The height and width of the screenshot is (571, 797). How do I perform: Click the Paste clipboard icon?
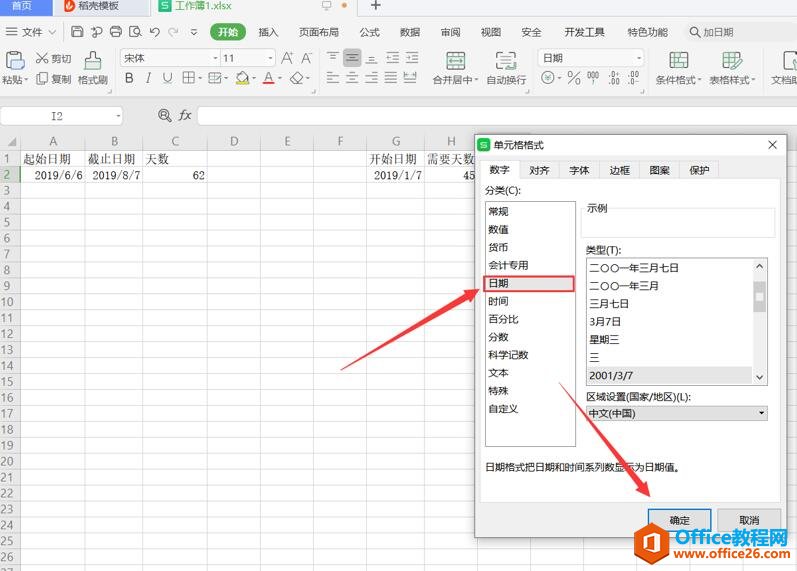tap(15, 60)
